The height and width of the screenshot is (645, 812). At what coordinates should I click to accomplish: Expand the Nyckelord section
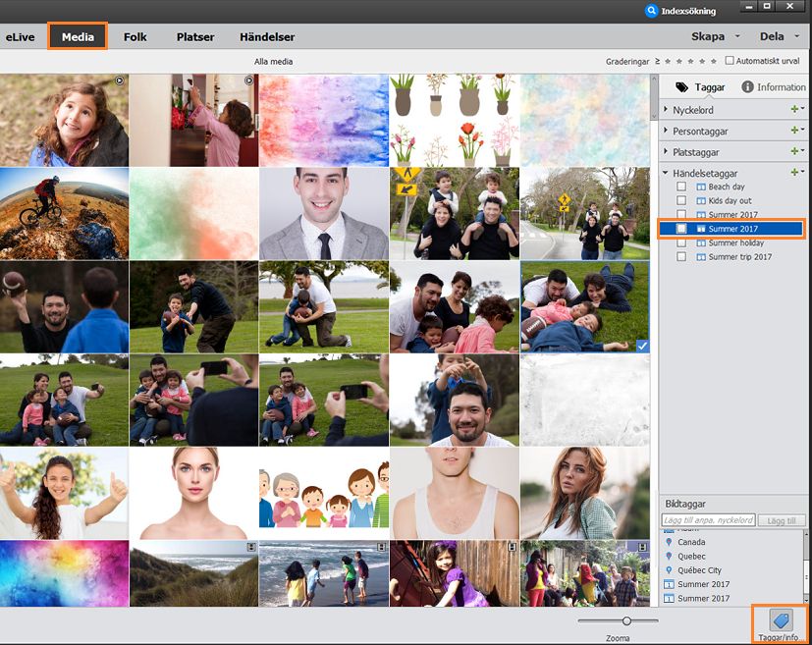pos(666,110)
